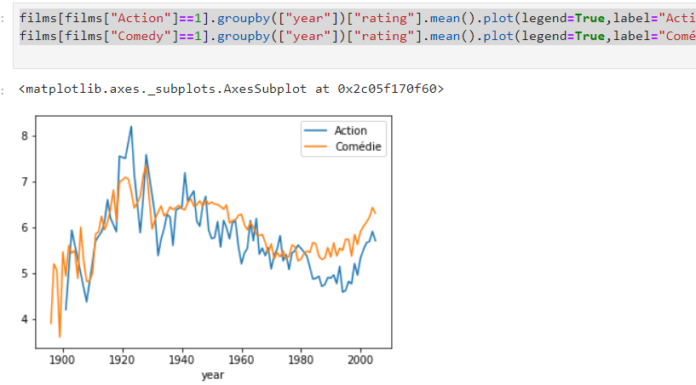Click the y-axis tick label 8
Image resolution: width=696 pixels, height=385 pixels.
[x=24, y=136]
